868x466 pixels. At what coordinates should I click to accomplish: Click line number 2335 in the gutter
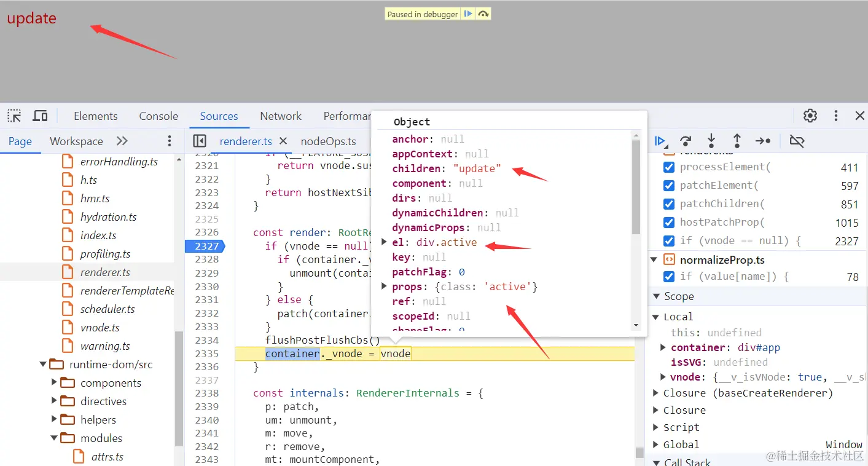[x=207, y=353]
